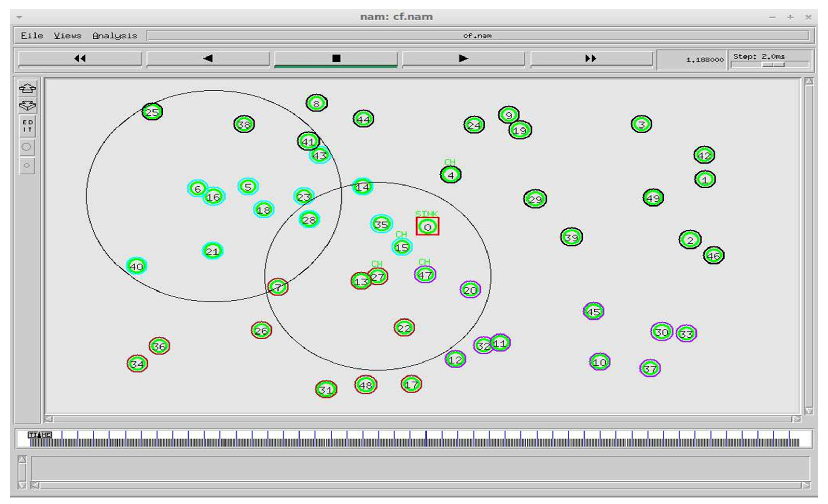828x504 pixels.
Task: Select the small circle node tool
Action: click(26, 166)
